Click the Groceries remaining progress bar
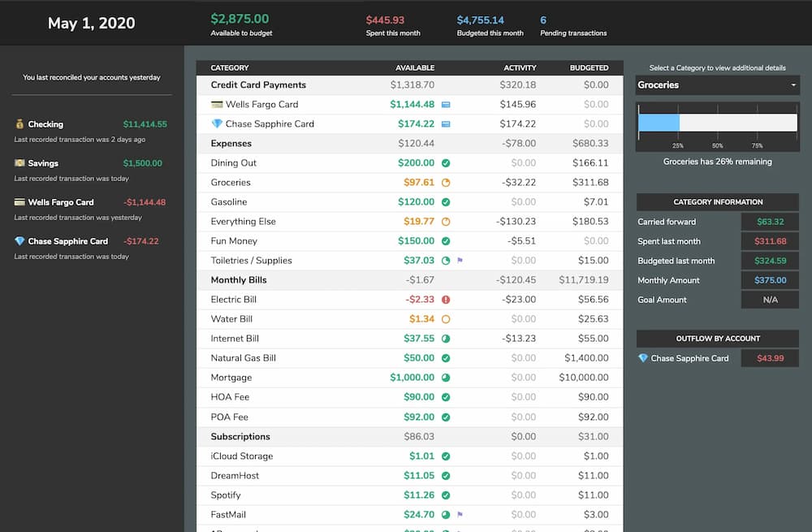This screenshot has height=532, width=812. pyautogui.click(x=717, y=123)
